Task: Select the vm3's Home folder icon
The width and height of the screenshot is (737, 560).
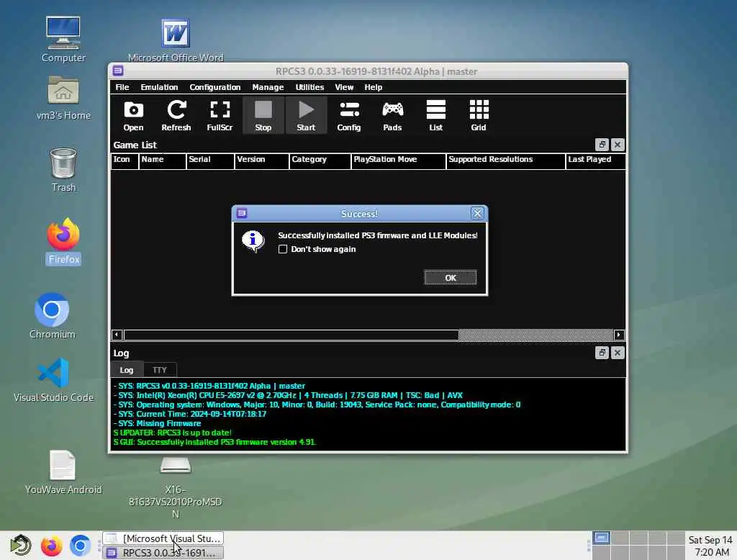Action: point(63,98)
